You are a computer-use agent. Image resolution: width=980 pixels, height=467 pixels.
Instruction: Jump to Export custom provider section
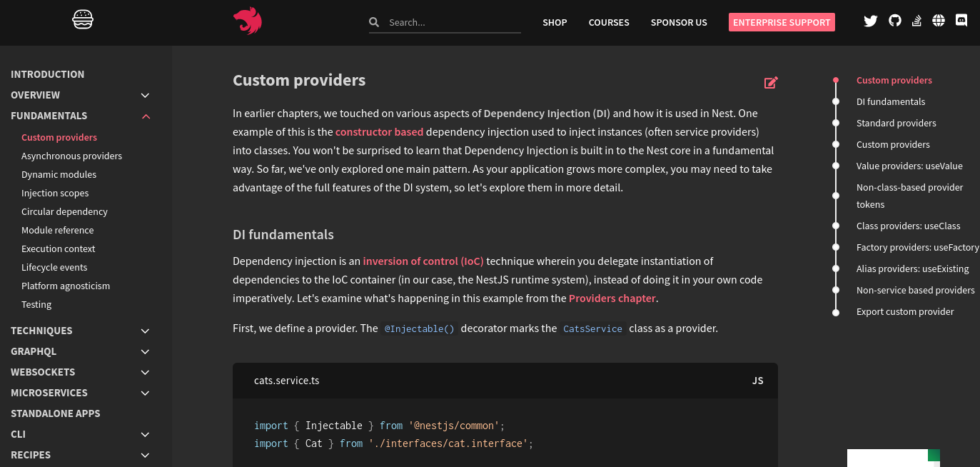[x=905, y=311]
